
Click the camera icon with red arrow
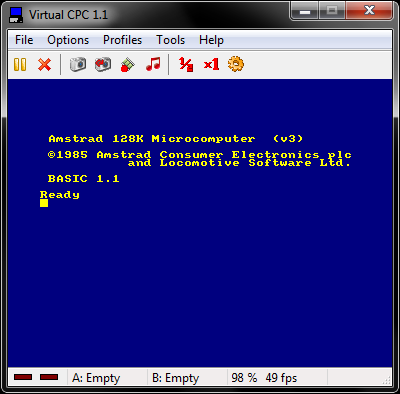103,64
